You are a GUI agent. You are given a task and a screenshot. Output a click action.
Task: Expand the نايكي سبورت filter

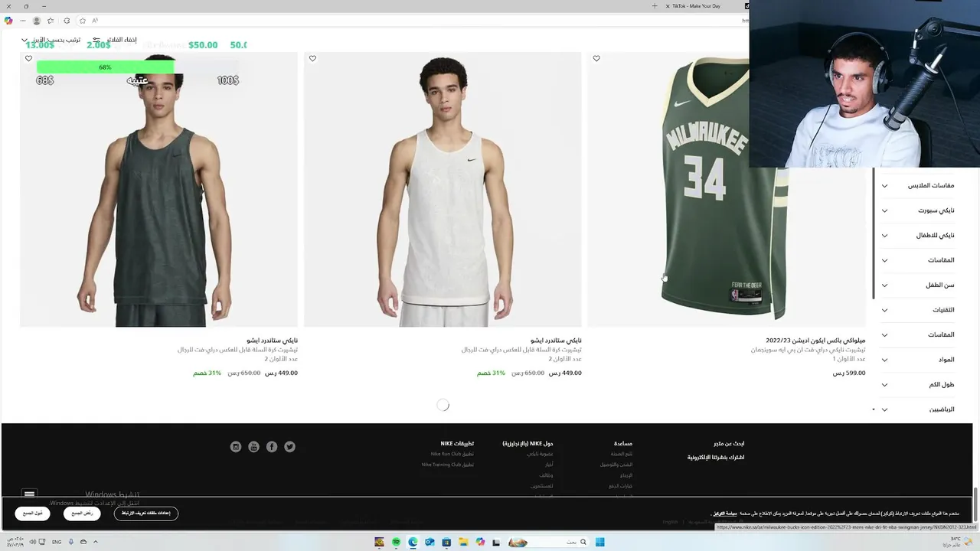point(919,210)
